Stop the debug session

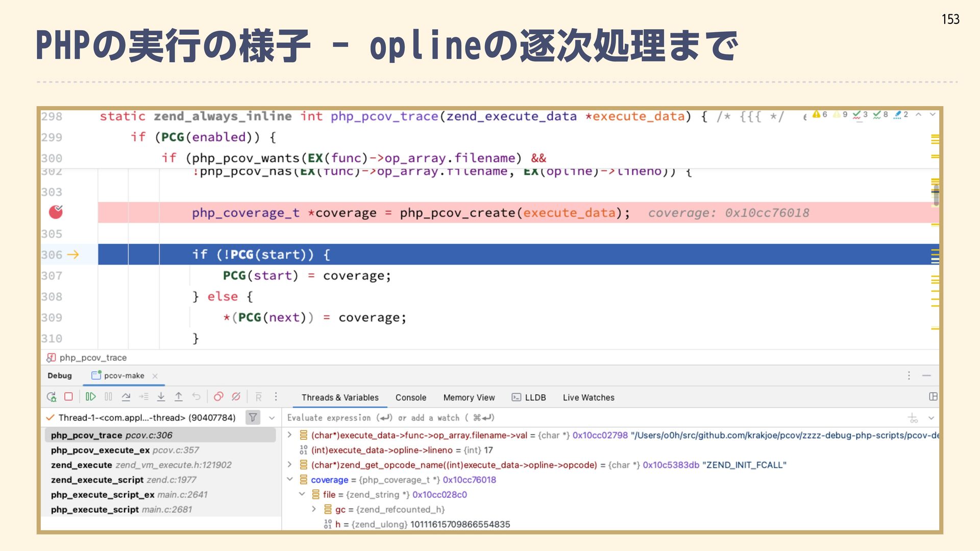pyautogui.click(x=69, y=397)
